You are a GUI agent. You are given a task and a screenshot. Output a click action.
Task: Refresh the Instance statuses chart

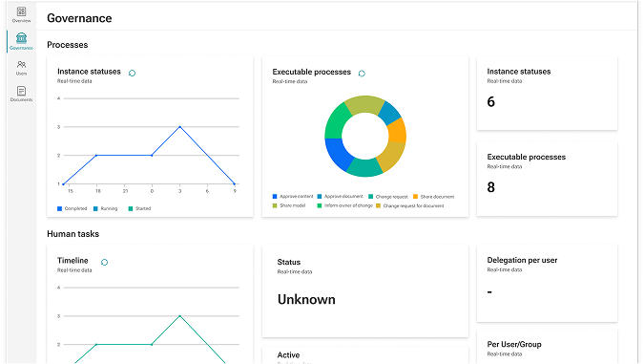pyautogui.click(x=132, y=73)
